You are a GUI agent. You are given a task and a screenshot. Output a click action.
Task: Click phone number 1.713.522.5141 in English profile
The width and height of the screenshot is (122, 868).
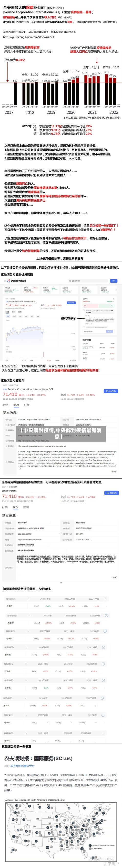pyautogui.click(x=83, y=435)
